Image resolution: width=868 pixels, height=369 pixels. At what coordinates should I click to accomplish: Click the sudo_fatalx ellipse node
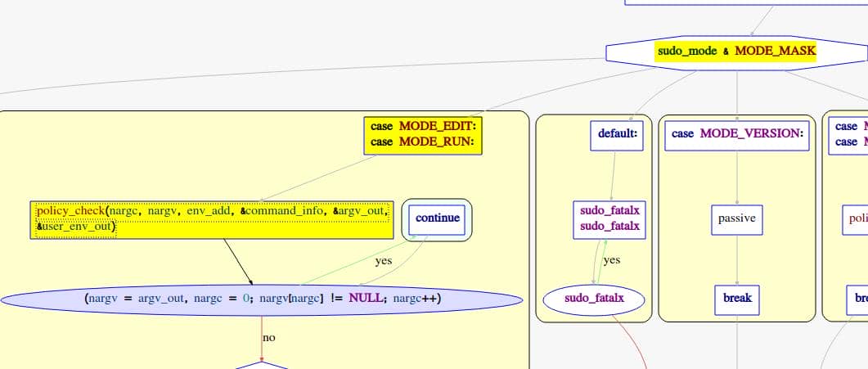click(594, 299)
